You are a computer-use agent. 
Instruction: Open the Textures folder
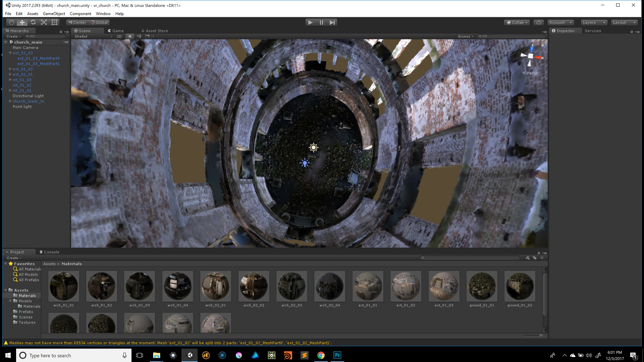[27, 322]
